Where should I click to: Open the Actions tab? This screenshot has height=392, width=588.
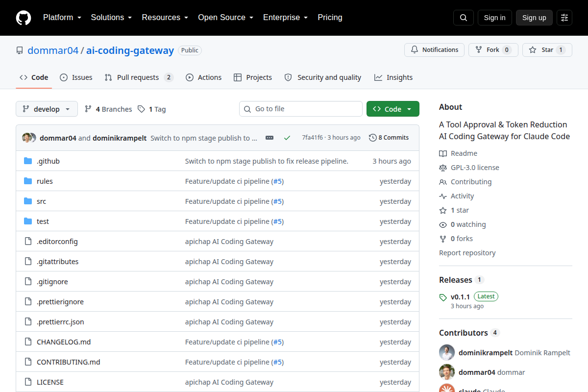(203, 77)
